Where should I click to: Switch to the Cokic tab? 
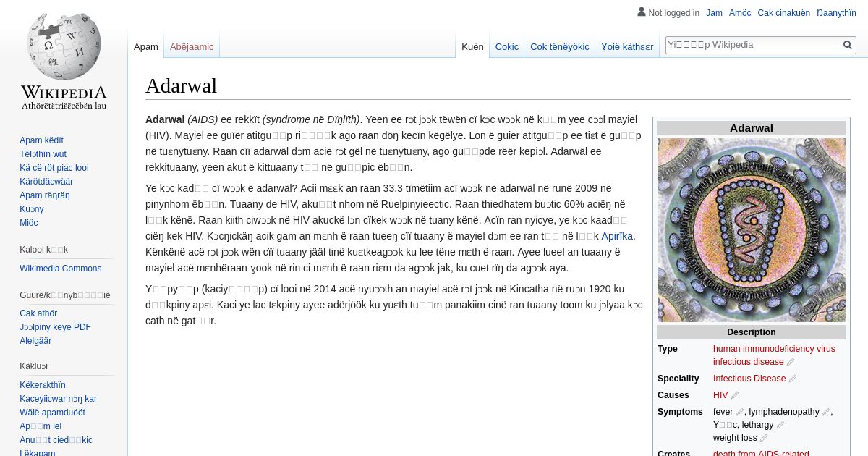[x=507, y=46]
